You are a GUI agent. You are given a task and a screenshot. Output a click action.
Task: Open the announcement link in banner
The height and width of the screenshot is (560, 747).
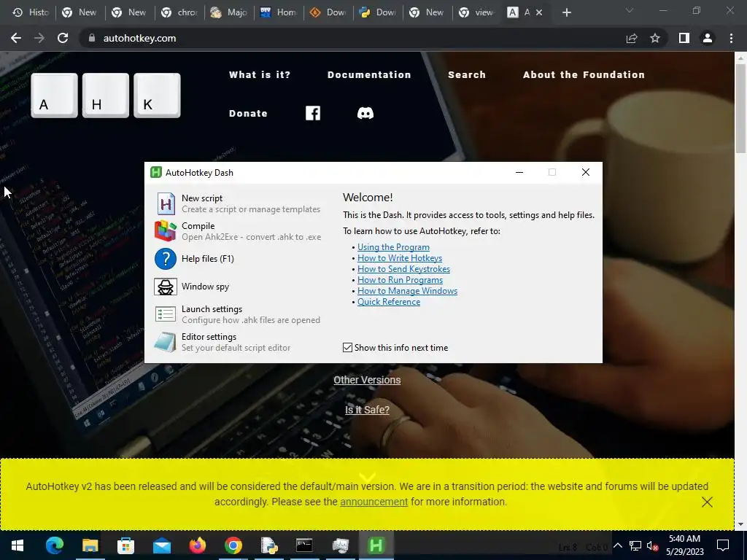point(374,502)
